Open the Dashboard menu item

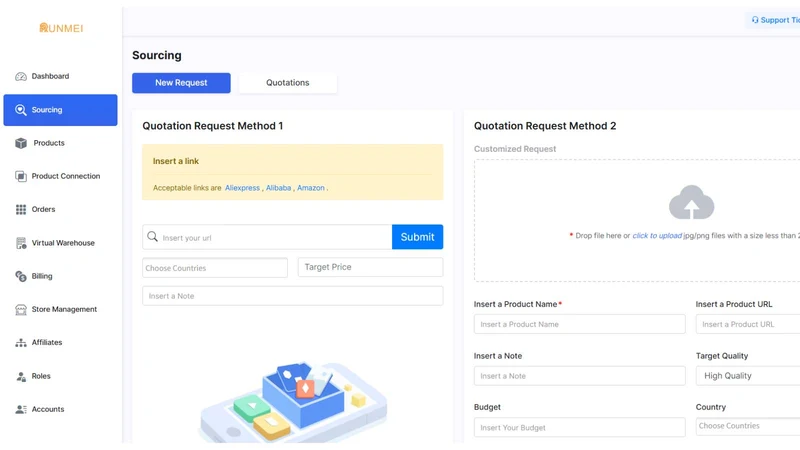50,76
